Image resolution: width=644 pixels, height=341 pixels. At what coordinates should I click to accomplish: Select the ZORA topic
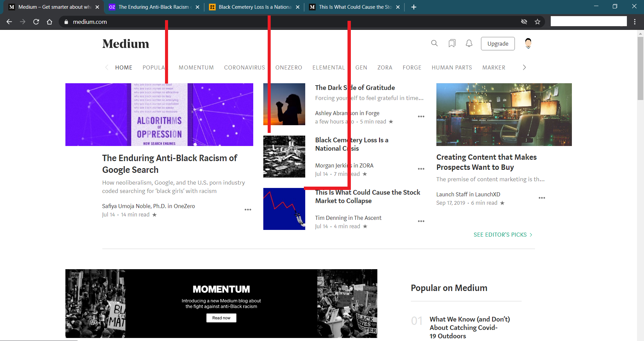point(385,67)
